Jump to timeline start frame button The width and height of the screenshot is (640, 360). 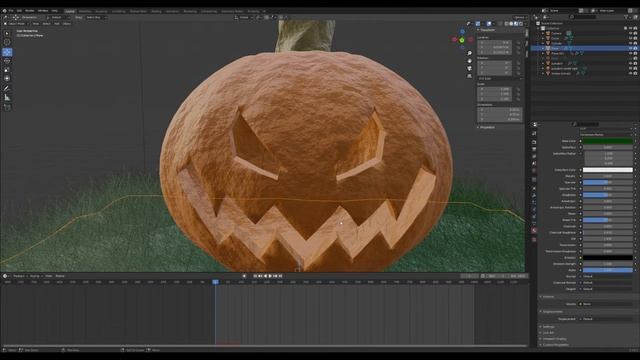[255, 276]
